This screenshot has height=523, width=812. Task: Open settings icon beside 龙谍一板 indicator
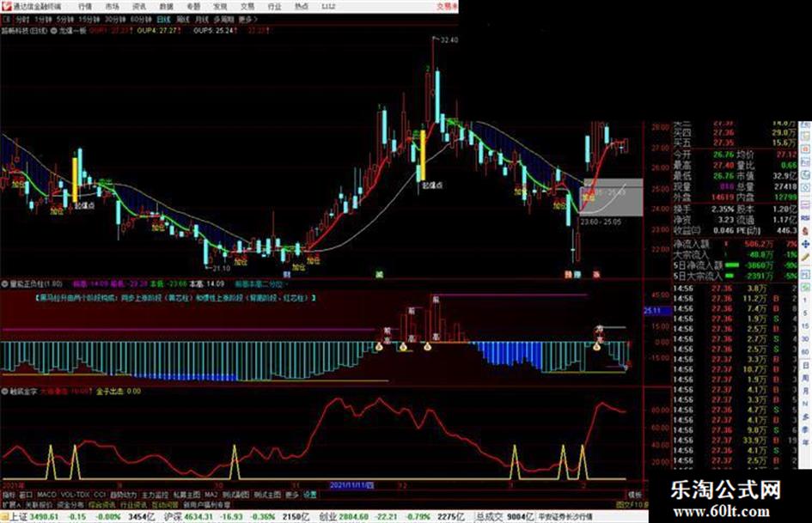[x=53, y=31]
